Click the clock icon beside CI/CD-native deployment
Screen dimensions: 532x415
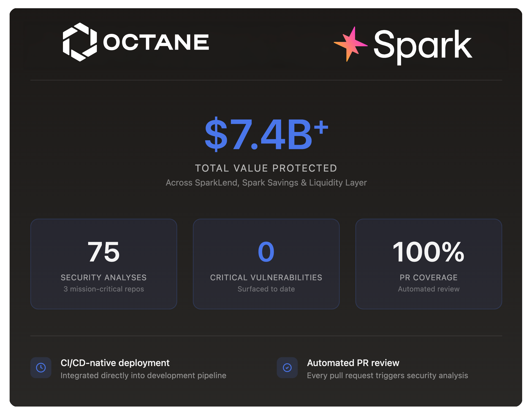click(x=41, y=368)
